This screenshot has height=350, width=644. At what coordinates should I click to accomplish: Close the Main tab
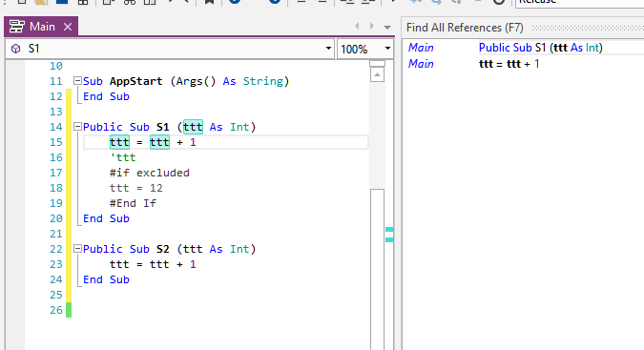[x=68, y=27]
